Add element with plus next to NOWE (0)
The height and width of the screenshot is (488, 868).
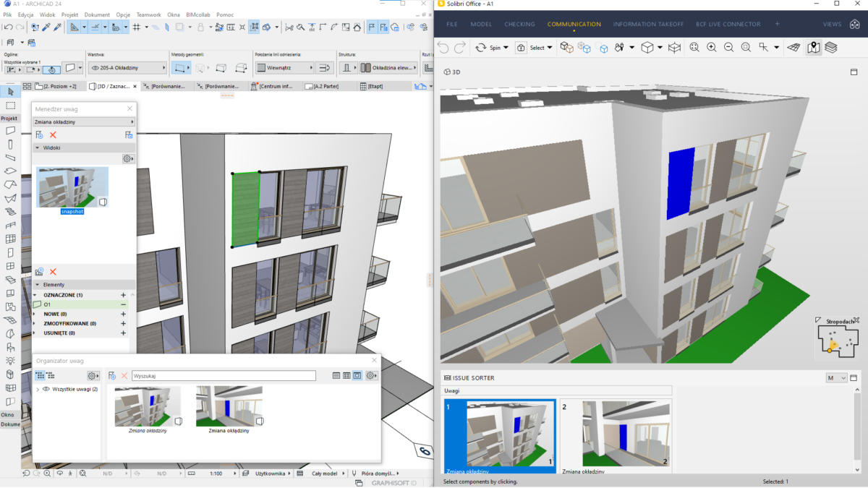(x=123, y=314)
